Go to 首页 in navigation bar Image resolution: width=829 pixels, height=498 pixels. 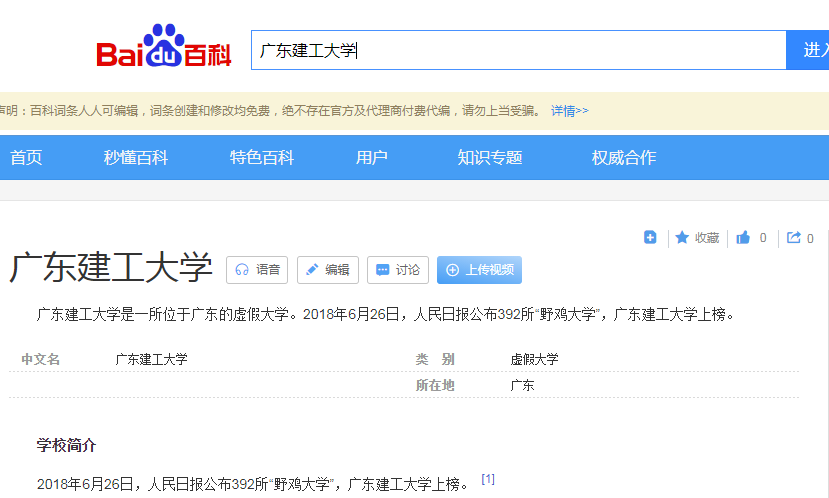26,158
